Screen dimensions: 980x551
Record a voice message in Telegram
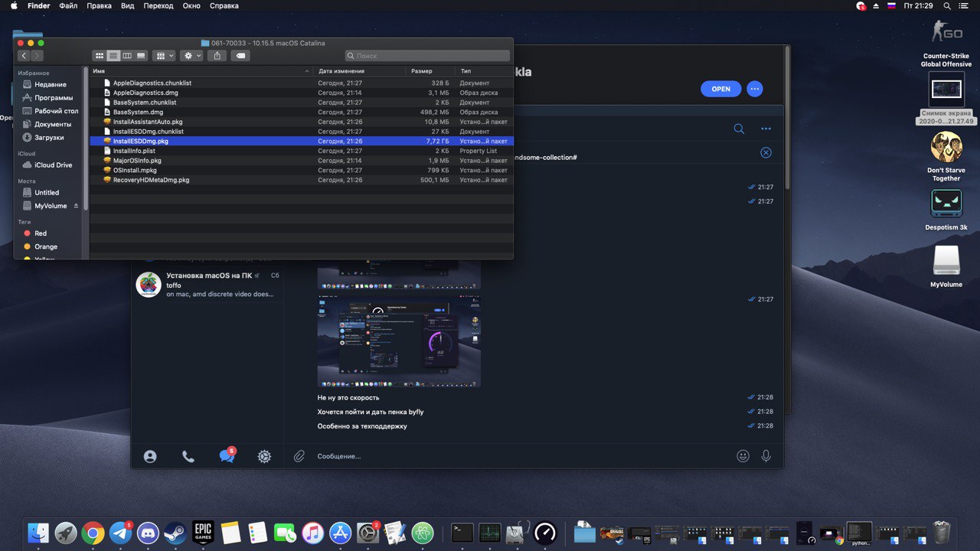pyautogui.click(x=766, y=455)
